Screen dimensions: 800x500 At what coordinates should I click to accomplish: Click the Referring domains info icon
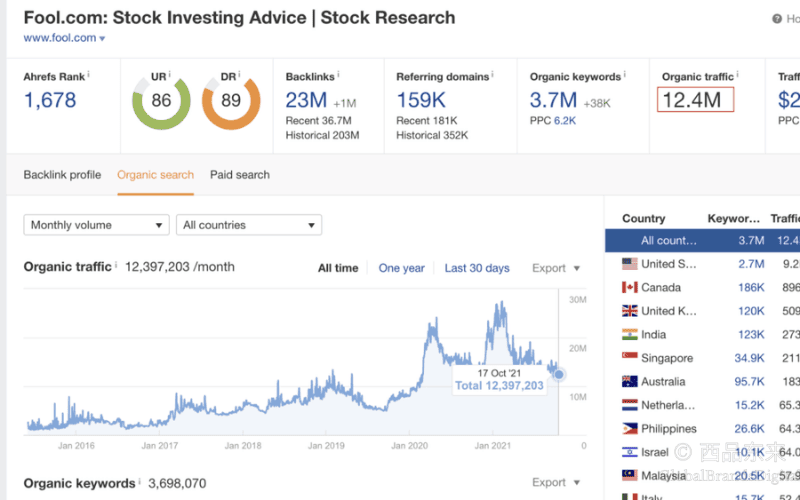(493, 74)
